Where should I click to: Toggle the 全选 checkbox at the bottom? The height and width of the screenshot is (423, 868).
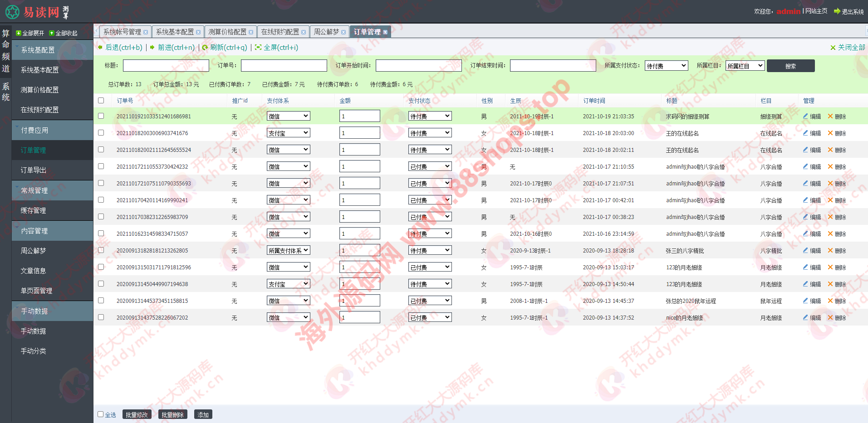(x=101, y=414)
